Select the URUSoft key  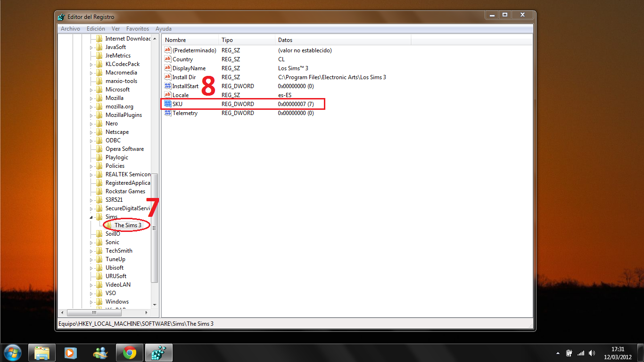tap(116, 276)
